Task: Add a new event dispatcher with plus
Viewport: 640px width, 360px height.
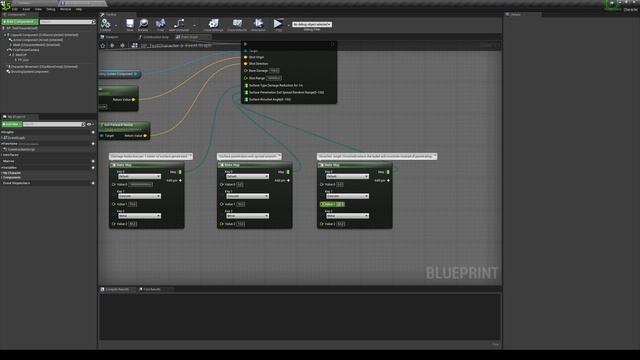Action: click(93, 183)
